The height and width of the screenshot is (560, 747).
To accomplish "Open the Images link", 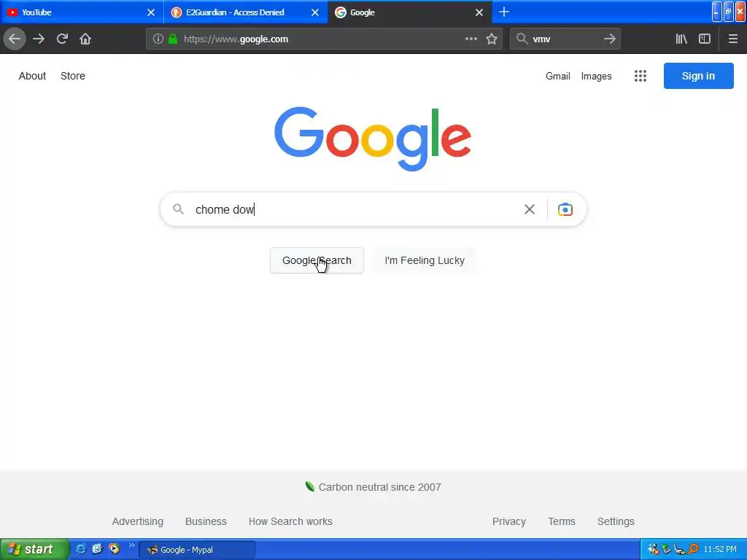I will tap(596, 76).
